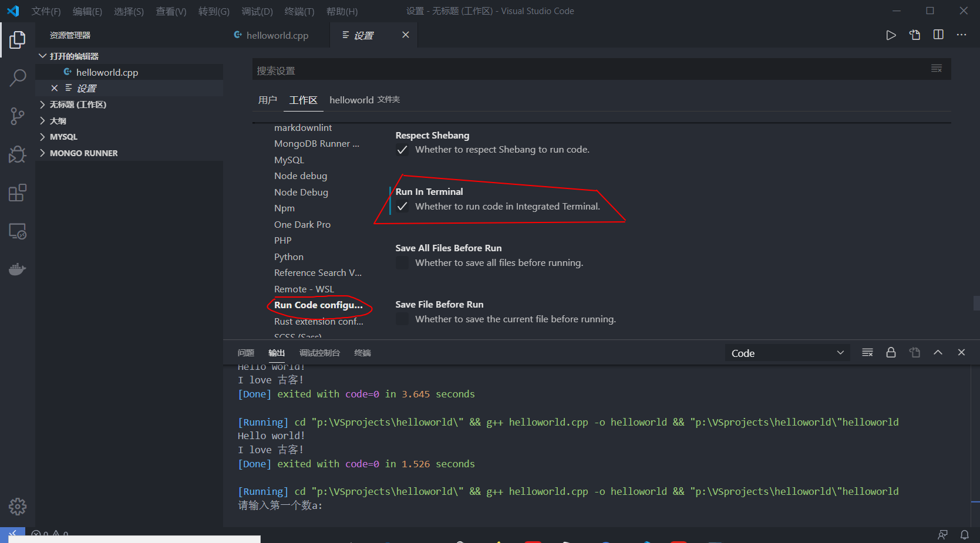
Task: Enable Save All Files Before Run
Action: point(402,263)
